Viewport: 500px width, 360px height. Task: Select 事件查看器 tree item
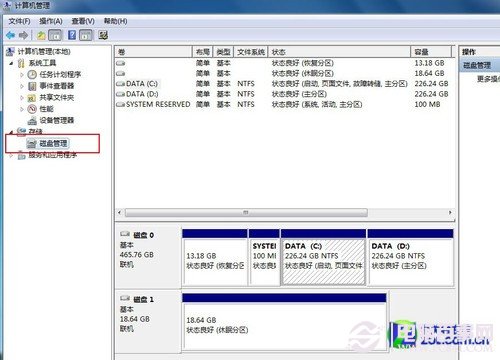pos(57,86)
